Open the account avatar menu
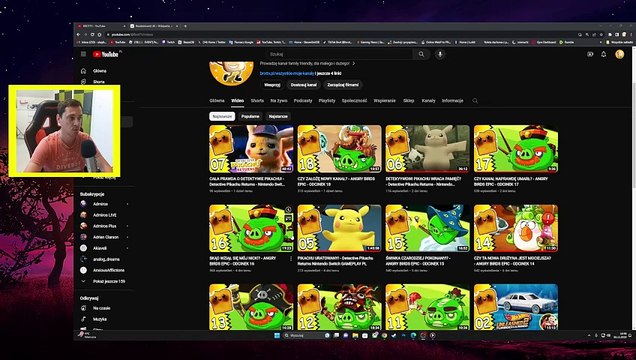636x360 pixels. [619, 54]
